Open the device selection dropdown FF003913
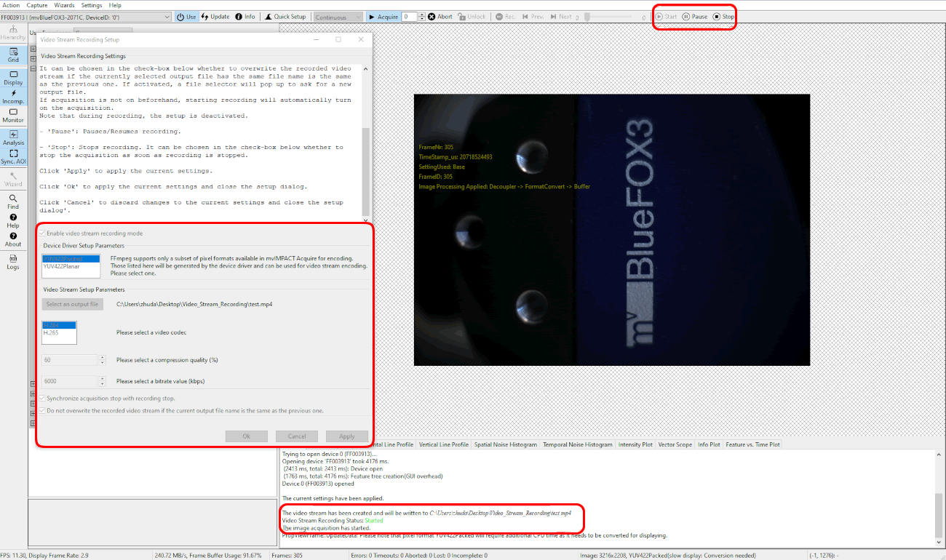Screen dimensions: 946x560 click(87, 17)
